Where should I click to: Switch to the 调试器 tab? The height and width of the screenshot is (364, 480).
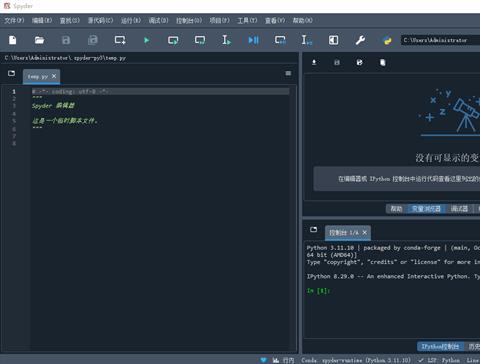(x=459, y=209)
